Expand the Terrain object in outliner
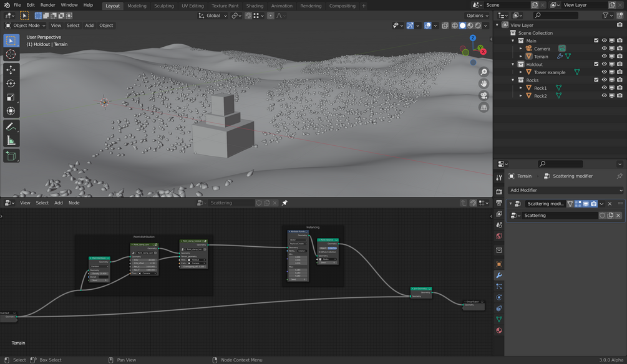The height and width of the screenshot is (364, 627). point(521,56)
